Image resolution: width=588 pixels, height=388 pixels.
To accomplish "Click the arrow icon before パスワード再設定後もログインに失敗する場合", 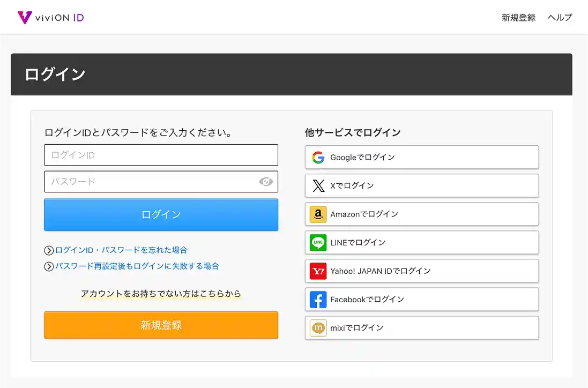I will tap(49, 266).
